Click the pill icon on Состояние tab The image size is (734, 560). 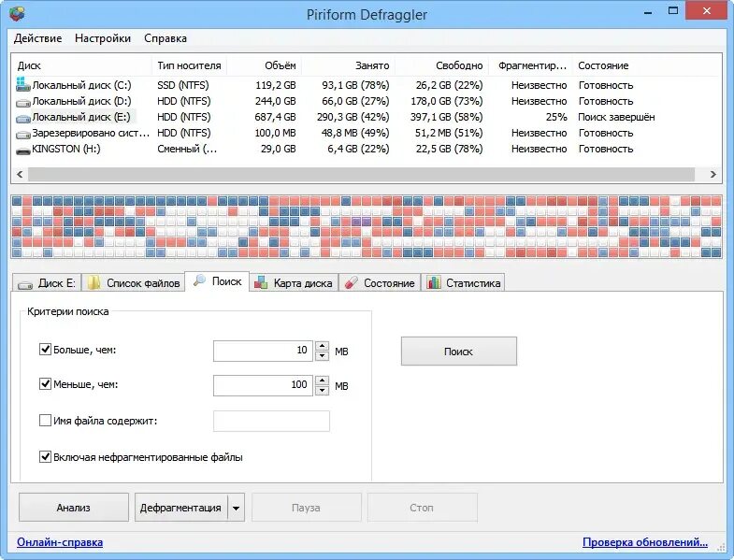(x=351, y=282)
